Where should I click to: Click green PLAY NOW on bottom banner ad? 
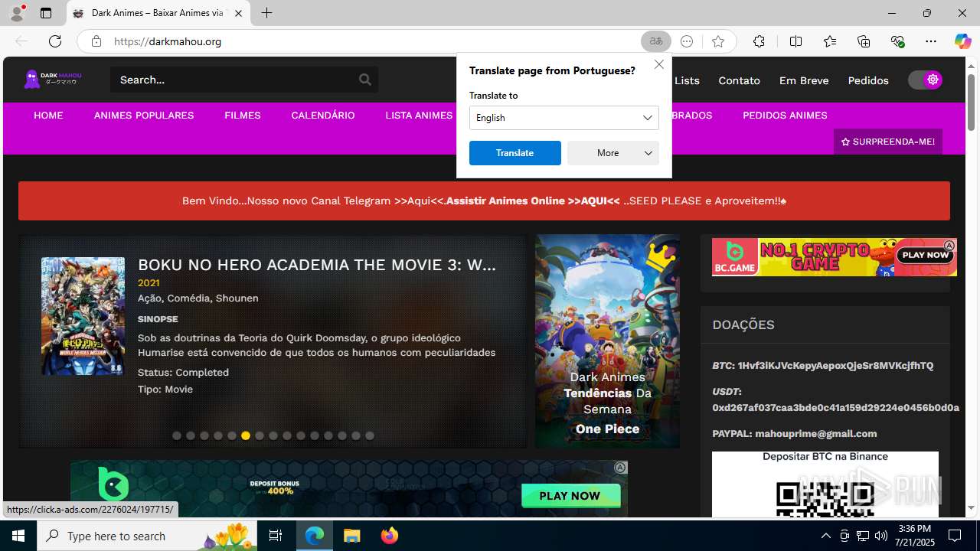tap(570, 496)
